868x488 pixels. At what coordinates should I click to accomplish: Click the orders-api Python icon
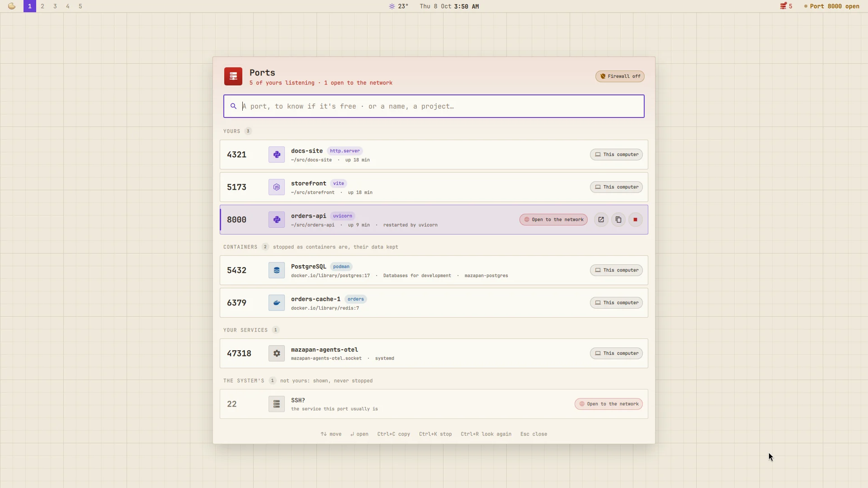277,220
